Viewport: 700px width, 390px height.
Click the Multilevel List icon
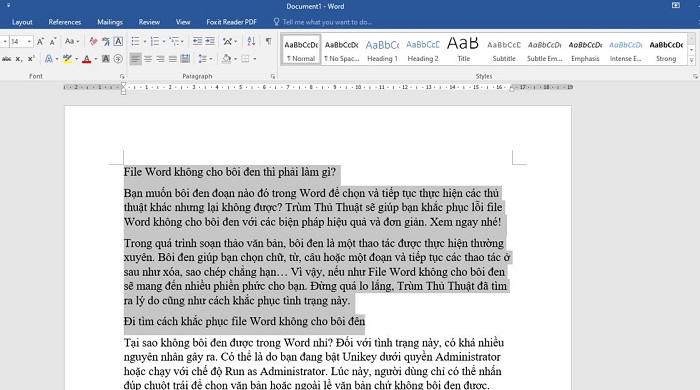(174, 41)
